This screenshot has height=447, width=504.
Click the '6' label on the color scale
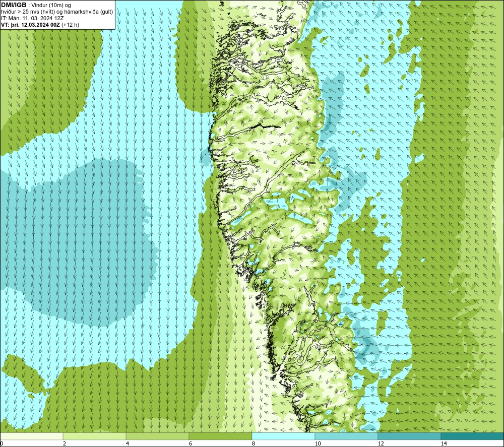(x=191, y=444)
